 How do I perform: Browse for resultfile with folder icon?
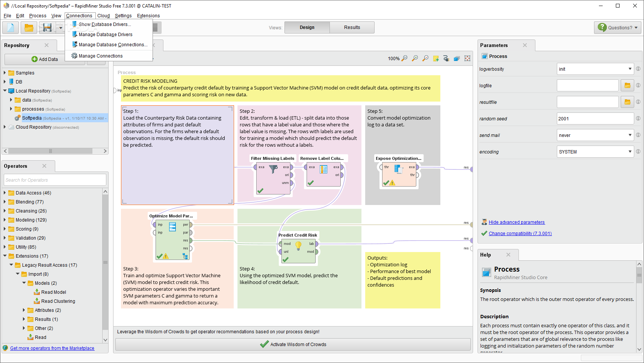tap(627, 102)
